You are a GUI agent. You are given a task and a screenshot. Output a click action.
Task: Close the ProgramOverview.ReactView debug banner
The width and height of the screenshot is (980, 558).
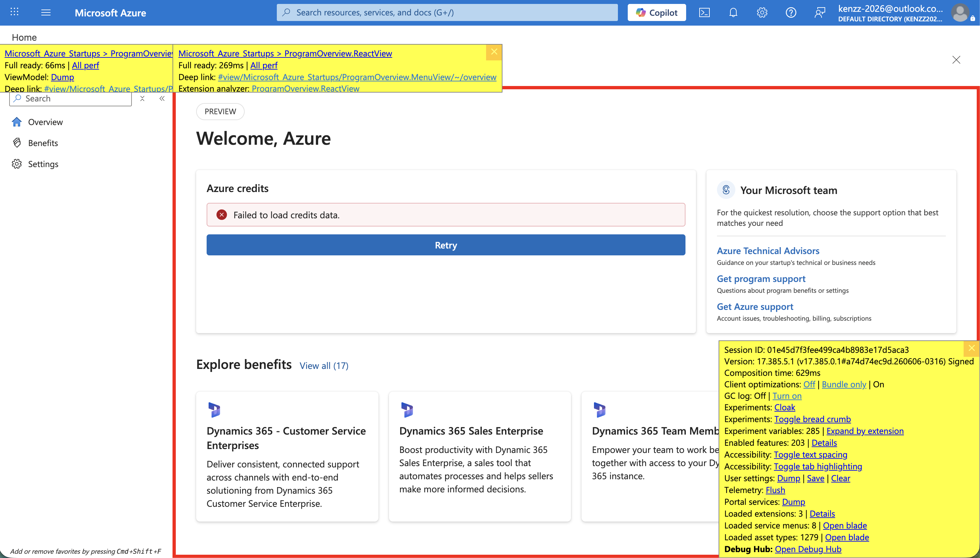tap(494, 52)
